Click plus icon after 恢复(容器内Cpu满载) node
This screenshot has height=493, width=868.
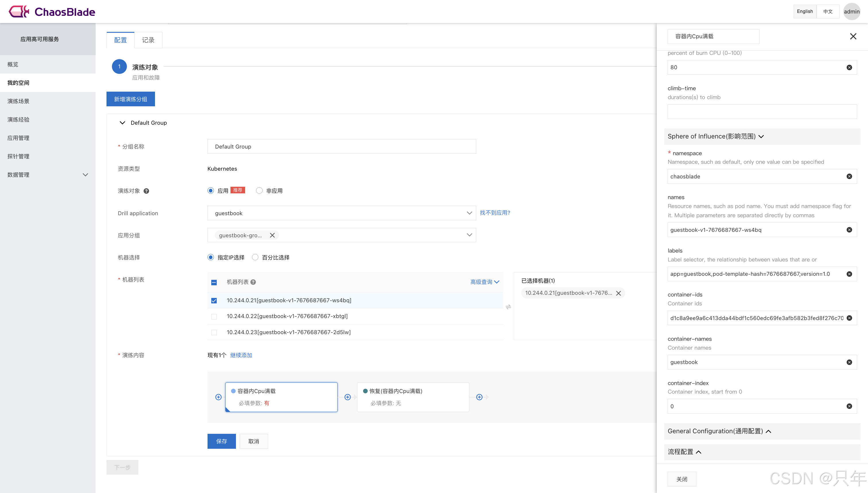click(x=479, y=397)
